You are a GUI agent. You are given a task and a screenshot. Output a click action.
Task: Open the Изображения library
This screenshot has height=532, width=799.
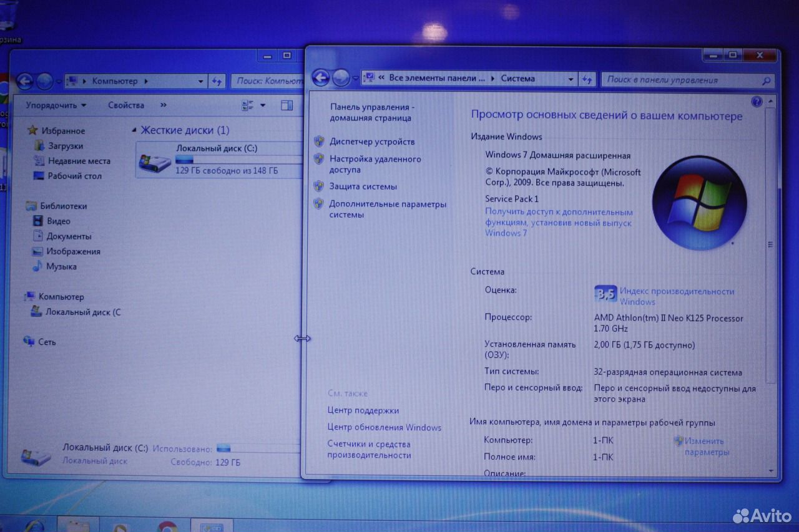tap(74, 251)
